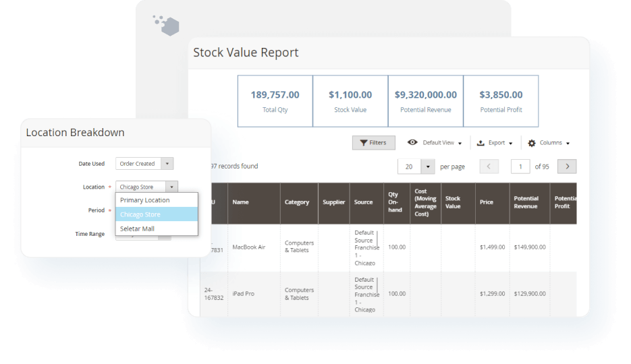Image resolution: width=631 pixels, height=364 pixels.
Task: Choose Chicago Store option
Action: point(140,214)
